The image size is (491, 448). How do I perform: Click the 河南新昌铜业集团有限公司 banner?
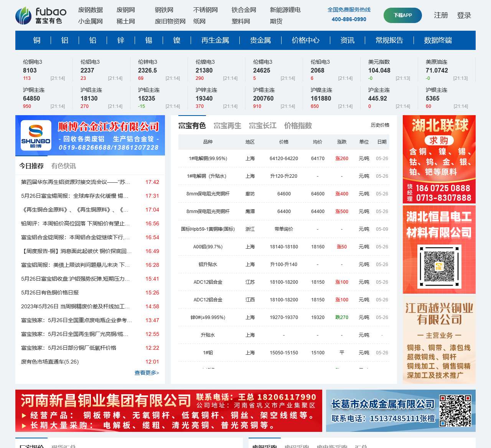[x=169, y=411]
